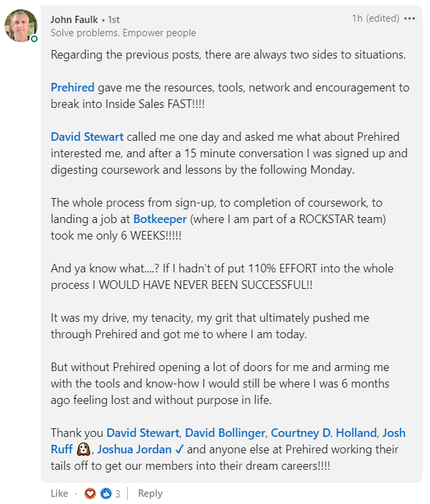The width and height of the screenshot is (430, 504).
Task: Click David Stewart in the thank-you line
Action: click(x=143, y=433)
